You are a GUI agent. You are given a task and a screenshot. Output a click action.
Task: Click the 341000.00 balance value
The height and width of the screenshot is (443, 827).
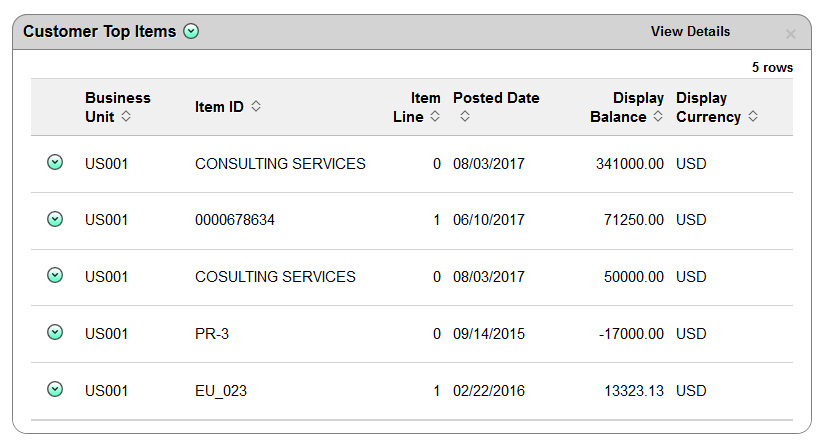[630, 164]
